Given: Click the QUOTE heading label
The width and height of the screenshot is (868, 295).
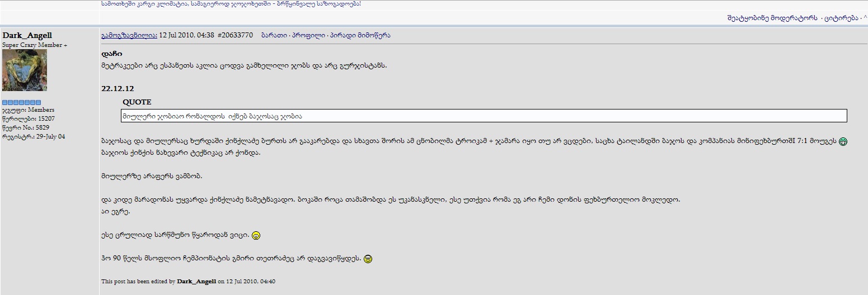Looking at the screenshot, I should coord(137,102).
